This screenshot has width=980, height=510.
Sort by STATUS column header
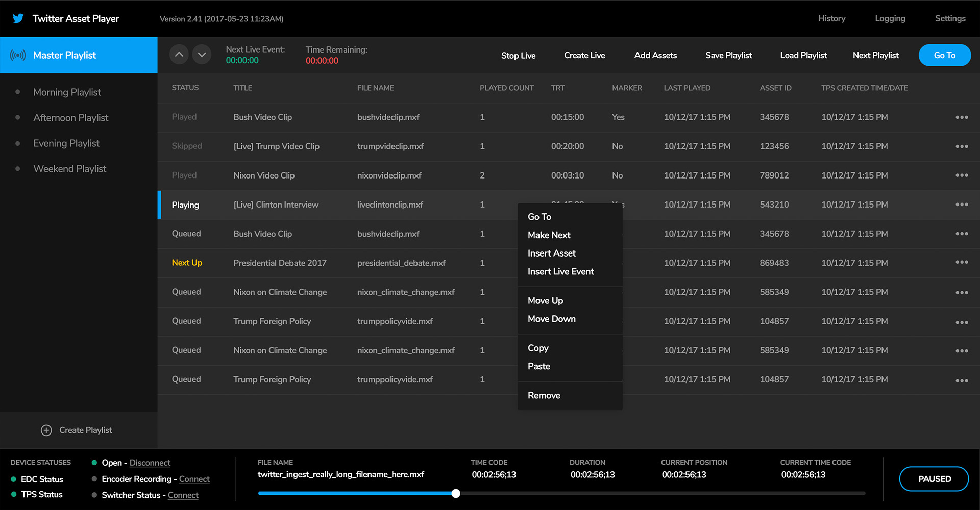pos(185,88)
